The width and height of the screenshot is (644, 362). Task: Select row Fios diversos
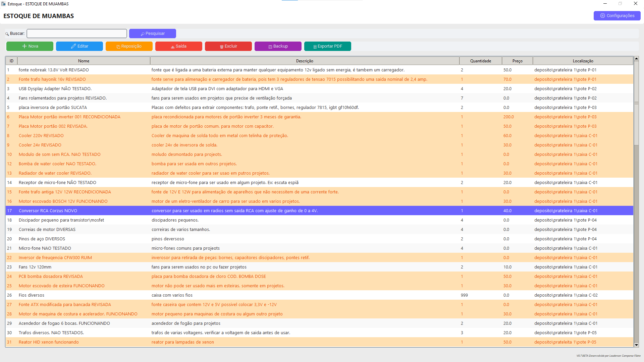[x=32, y=295]
